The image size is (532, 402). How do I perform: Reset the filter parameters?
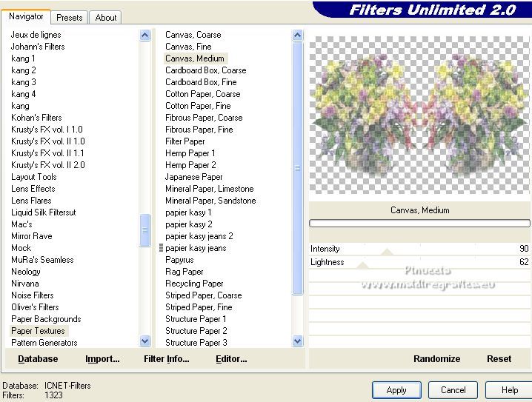tap(499, 358)
